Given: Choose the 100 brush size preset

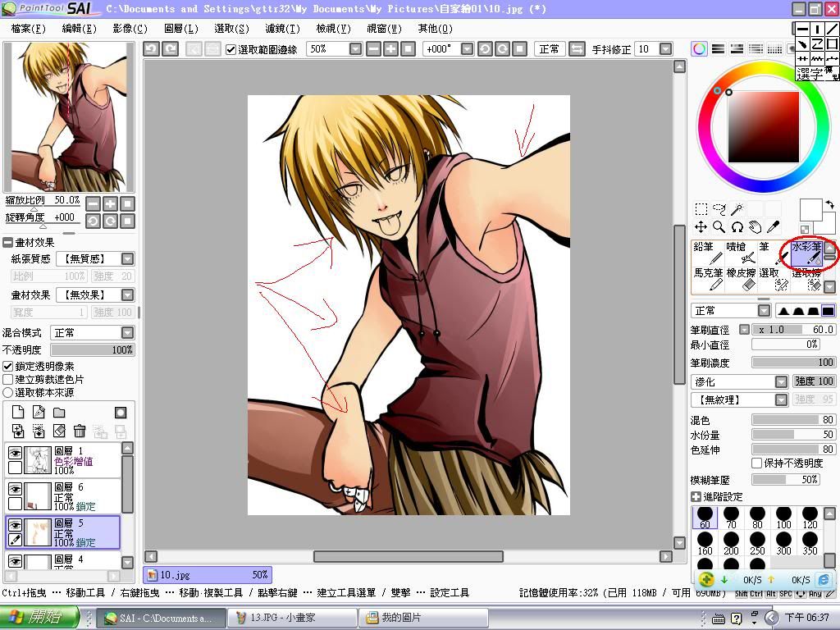Looking at the screenshot, I should (x=783, y=518).
